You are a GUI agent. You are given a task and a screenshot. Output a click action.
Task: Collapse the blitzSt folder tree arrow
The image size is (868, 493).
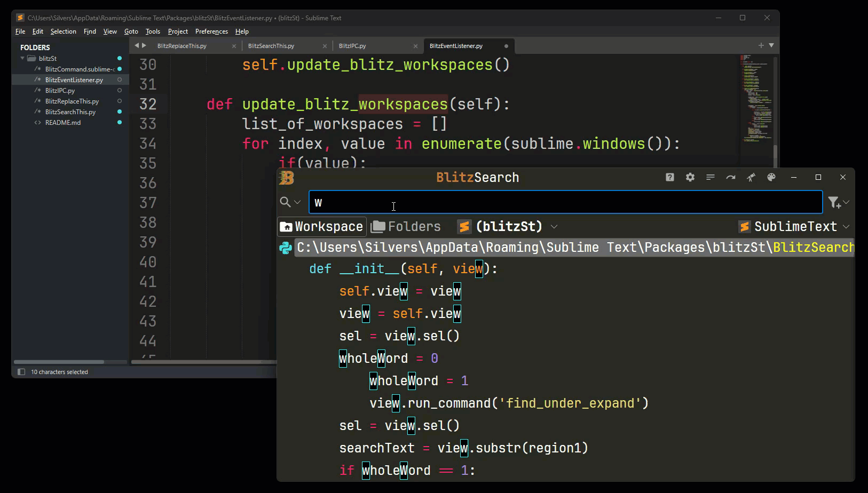pyautogui.click(x=22, y=58)
